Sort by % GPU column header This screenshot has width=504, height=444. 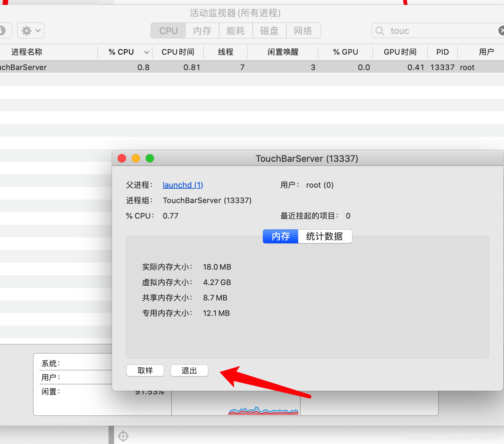tap(345, 52)
